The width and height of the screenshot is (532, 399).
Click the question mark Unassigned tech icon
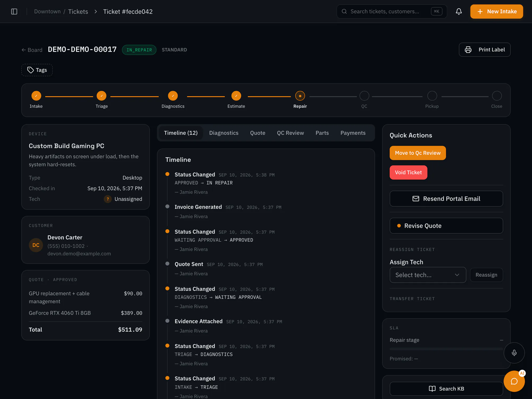click(x=108, y=199)
